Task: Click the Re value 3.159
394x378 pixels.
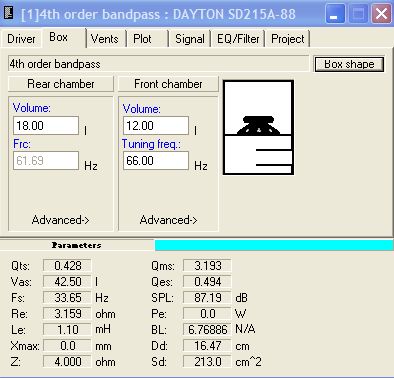Action: click(67, 314)
